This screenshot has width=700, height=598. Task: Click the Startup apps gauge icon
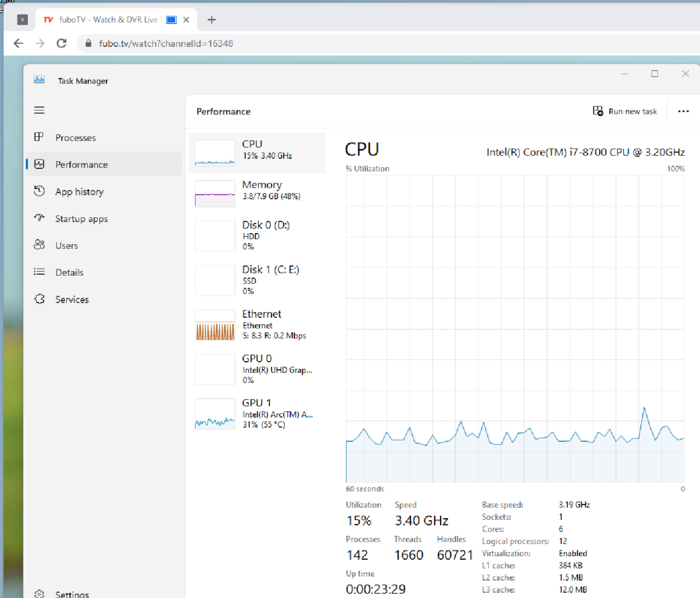39,218
